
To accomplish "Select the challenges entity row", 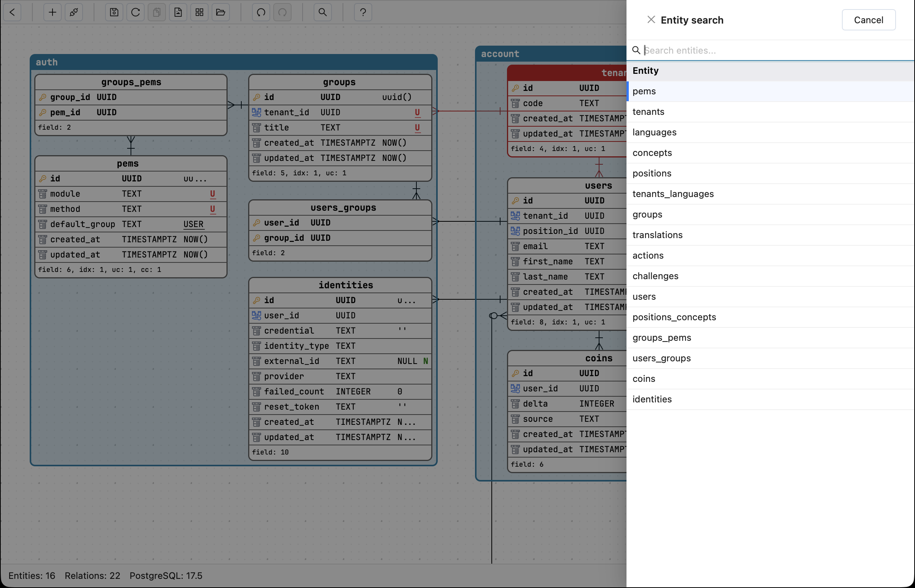I will pos(655,276).
